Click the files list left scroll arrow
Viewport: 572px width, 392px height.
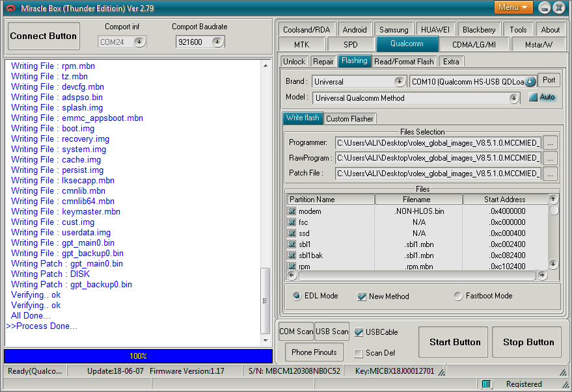(292, 275)
